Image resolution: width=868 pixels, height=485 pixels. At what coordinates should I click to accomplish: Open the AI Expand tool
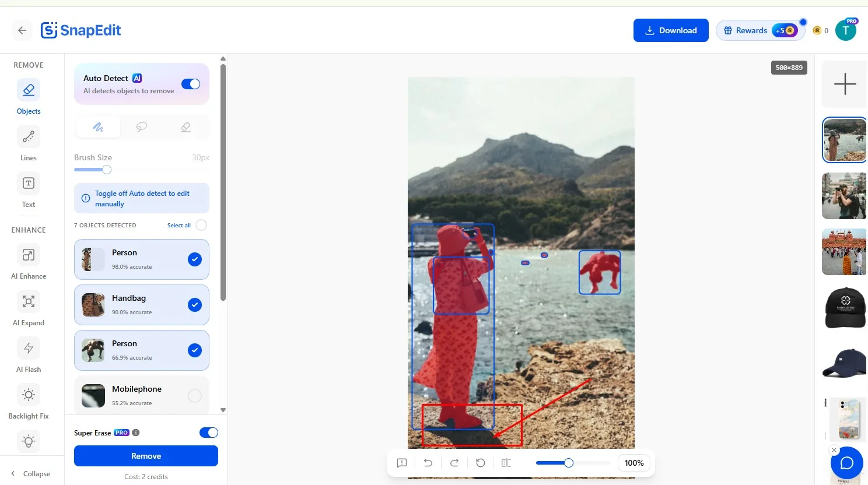29,308
